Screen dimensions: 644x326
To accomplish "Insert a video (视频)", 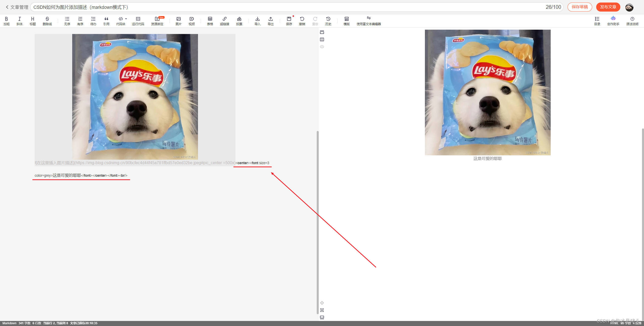I will pos(192,21).
